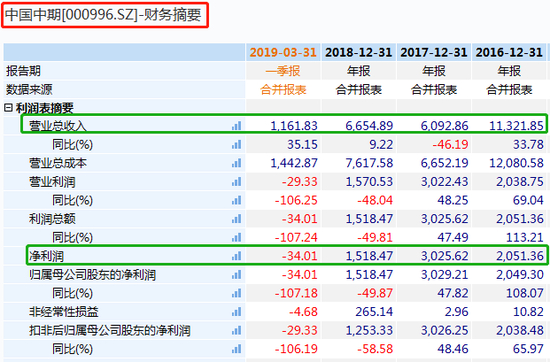Click the 营业总收入 row label

point(58,126)
